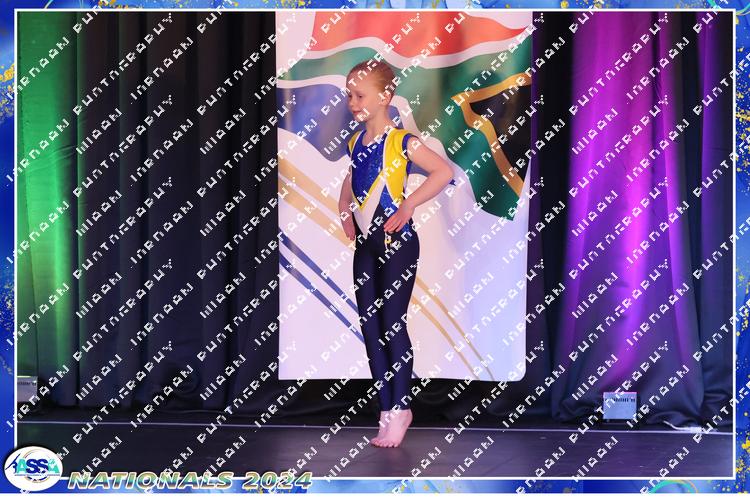Click the black stage floor
Image resolution: width=750 pixels, height=500 pixels.
coord(250,440)
